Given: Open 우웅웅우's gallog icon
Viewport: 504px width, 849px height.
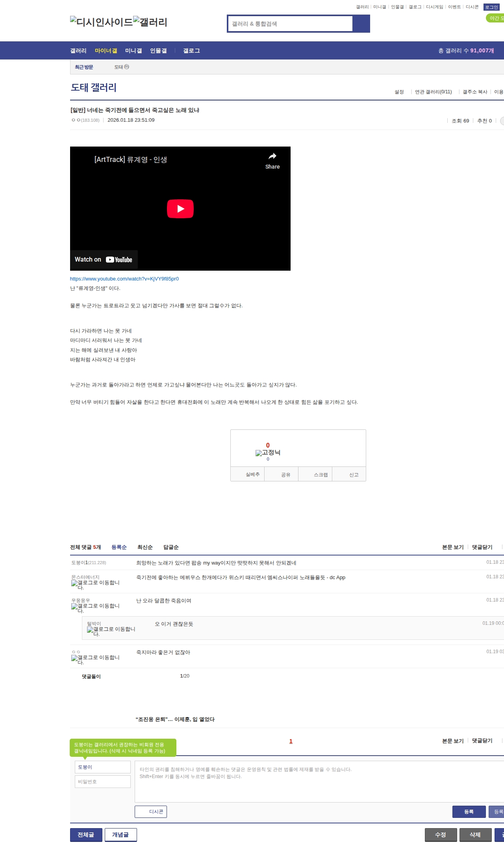Looking at the screenshot, I should pos(74,606).
